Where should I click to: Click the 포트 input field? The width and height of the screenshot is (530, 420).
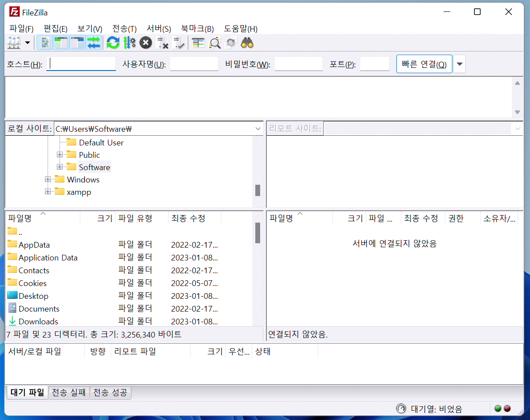pos(375,64)
